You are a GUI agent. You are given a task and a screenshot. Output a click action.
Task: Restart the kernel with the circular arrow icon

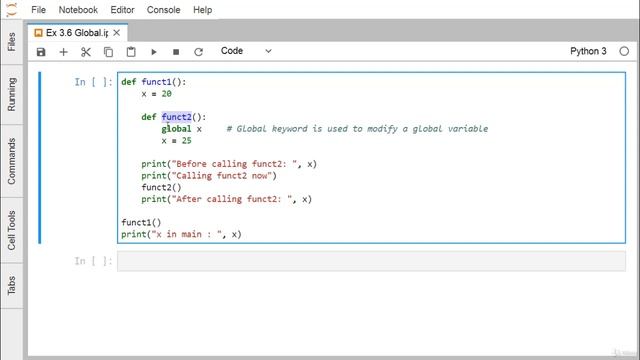(x=198, y=52)
